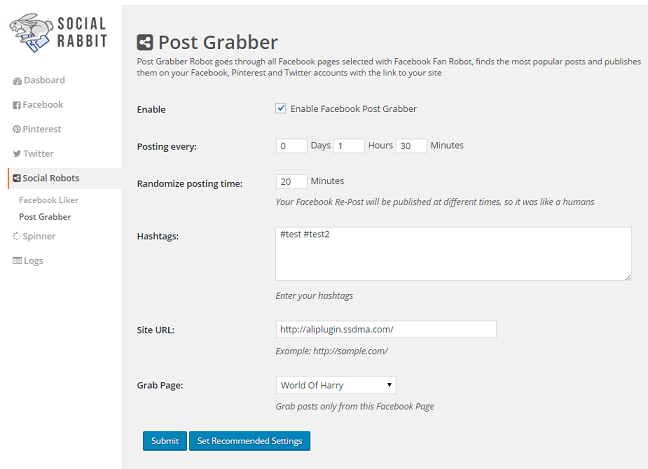Image resolution: width=648 pixels, height=469 pixels.
Task: Edit the Site URL field
Action: [386, 330]
